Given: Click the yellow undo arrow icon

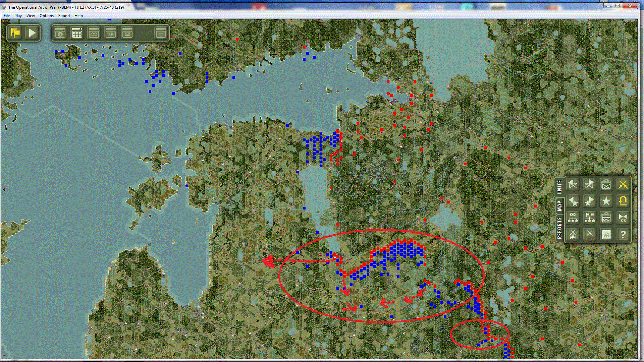Looking at the screenshot, I should (x=623, y=201).
